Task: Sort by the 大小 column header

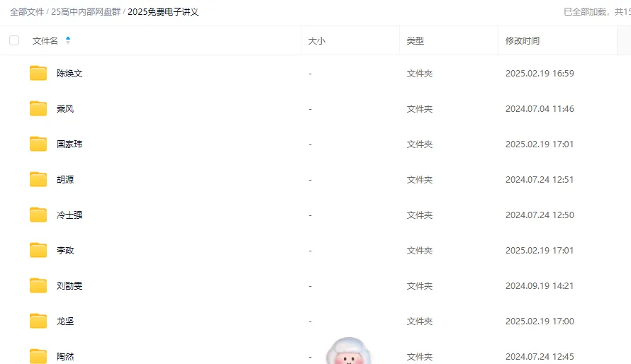Action: [317, 40]
